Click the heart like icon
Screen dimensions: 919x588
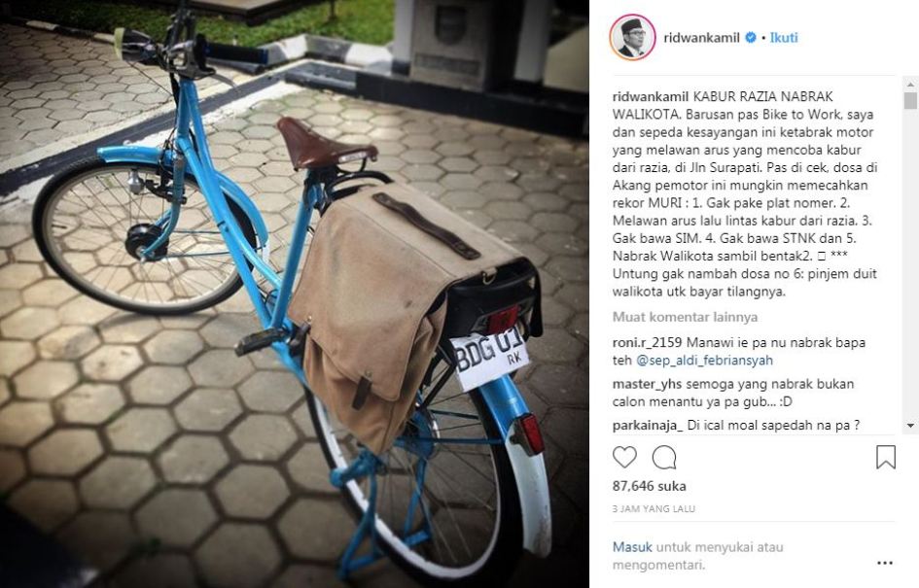pos(624,458)
